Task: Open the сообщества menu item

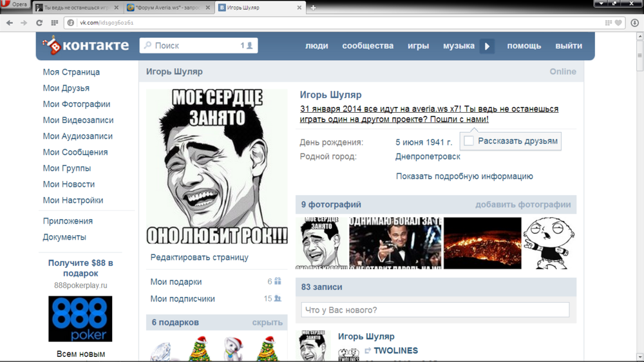Action: pyautogui.click(x=368, y=46)
